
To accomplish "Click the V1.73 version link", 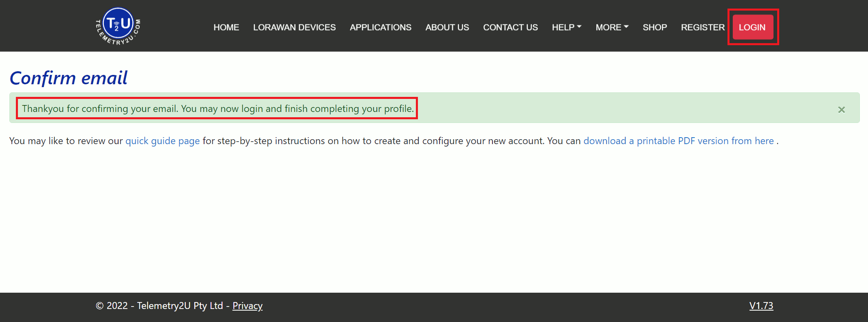I will [761, 306].
